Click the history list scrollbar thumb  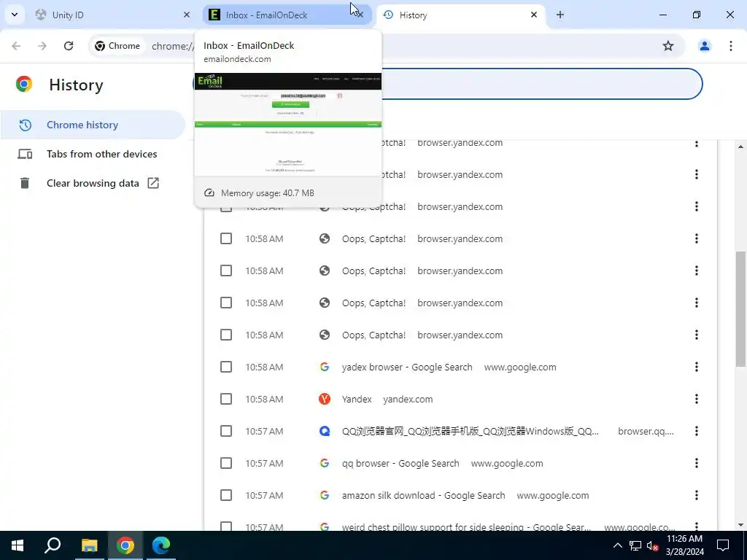[741, 308]
